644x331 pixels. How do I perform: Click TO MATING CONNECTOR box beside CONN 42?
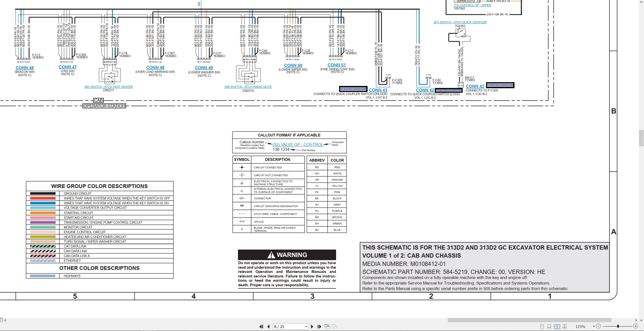click(449, 90)
